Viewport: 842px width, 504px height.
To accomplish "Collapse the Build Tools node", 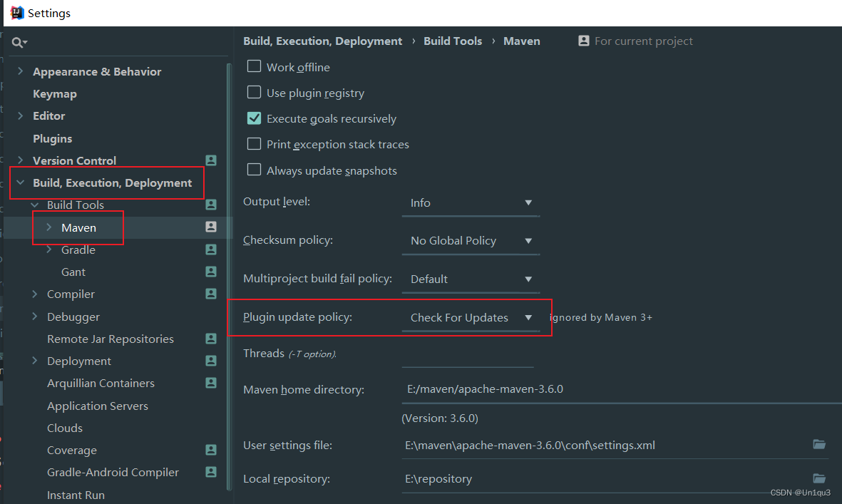I will click(35, 205).
